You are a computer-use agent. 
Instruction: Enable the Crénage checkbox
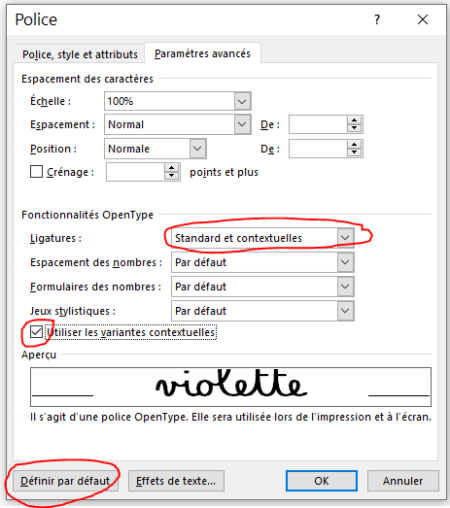pos(36,172)
